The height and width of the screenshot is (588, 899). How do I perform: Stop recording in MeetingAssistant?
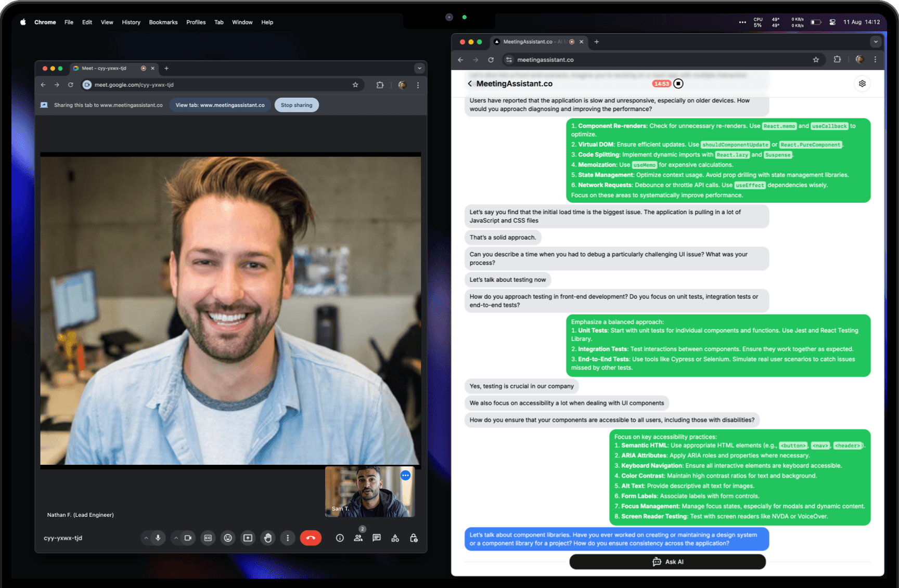coord(678,84)
